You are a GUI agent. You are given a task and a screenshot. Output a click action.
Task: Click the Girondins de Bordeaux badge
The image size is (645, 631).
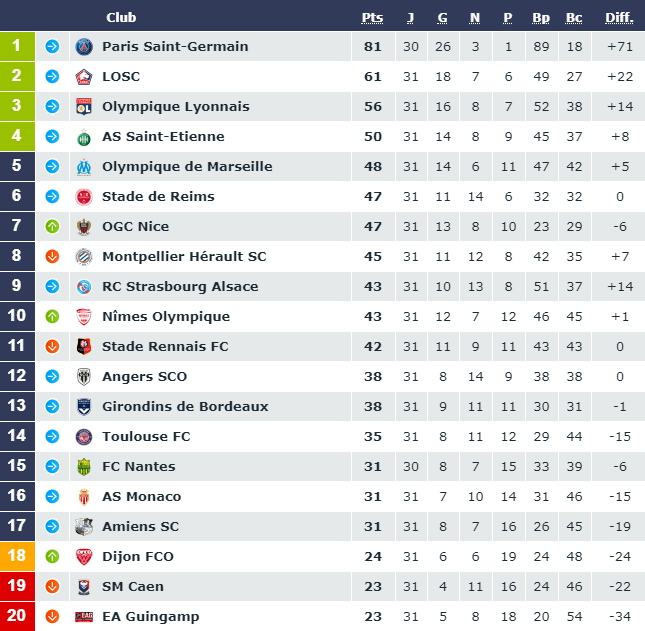[84, 406]
